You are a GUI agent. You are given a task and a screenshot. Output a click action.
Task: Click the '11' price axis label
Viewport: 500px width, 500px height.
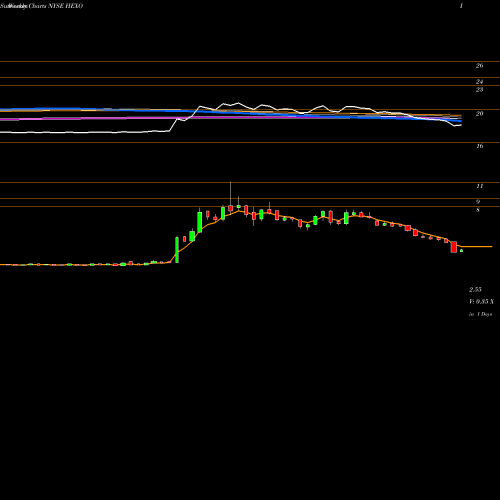click(479, 186)
